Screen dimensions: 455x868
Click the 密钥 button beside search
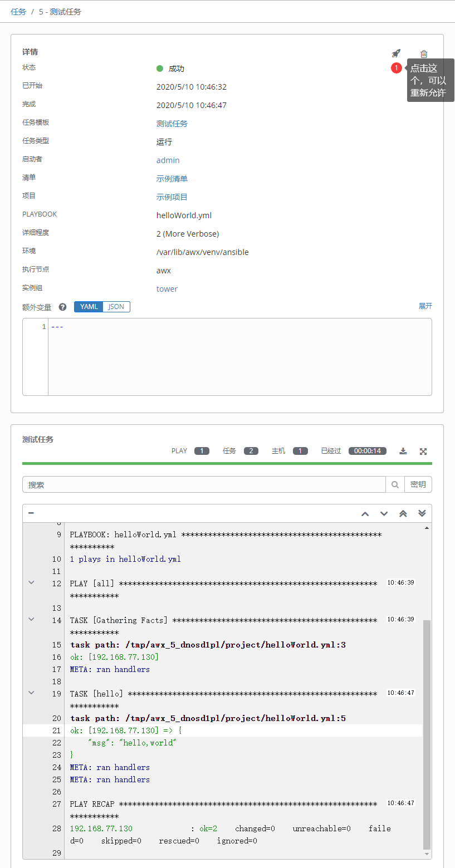(418, 484)
